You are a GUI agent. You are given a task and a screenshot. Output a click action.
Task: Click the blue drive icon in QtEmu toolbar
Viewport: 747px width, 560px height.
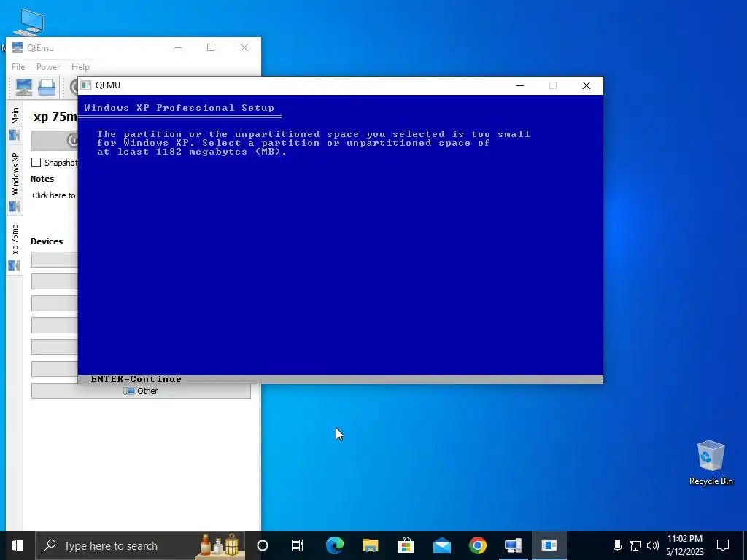47,87
